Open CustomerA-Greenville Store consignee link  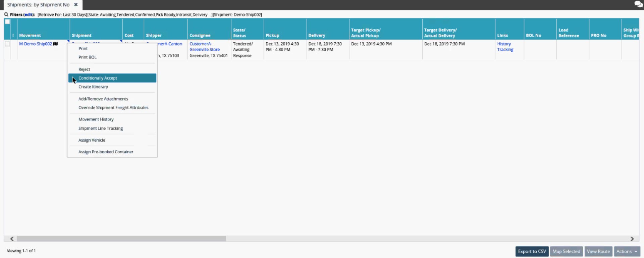click(205, 47)
